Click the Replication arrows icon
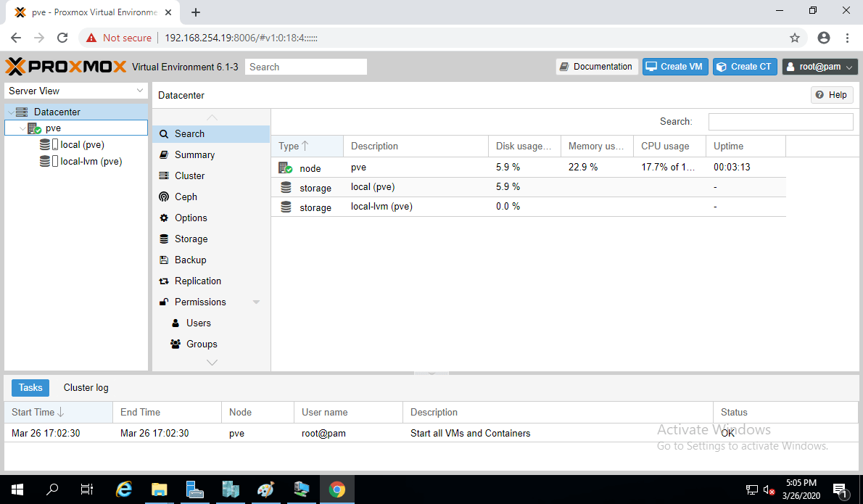The width and height of the screenshot is (863, 504). (164, 281)
